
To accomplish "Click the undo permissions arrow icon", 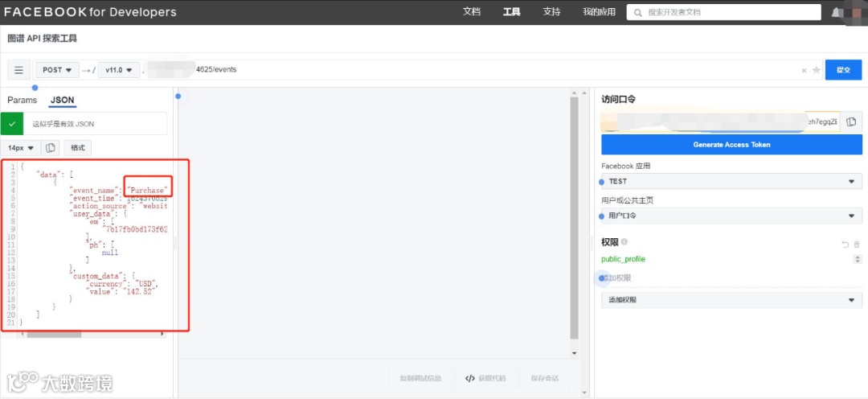I will click(x=845, y=245).
